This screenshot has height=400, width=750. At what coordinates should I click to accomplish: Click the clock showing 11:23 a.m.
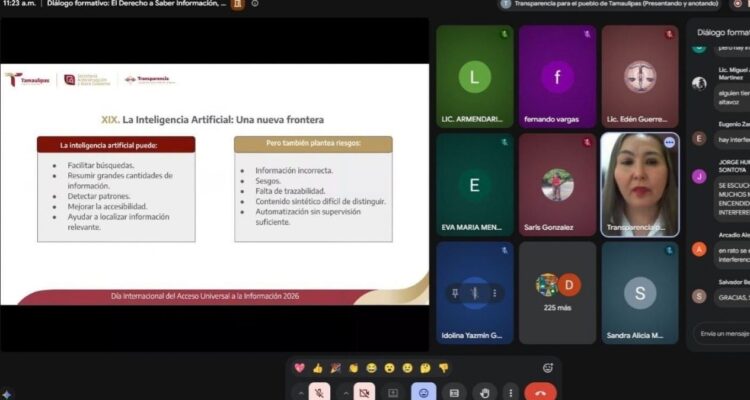pos(19,4)
